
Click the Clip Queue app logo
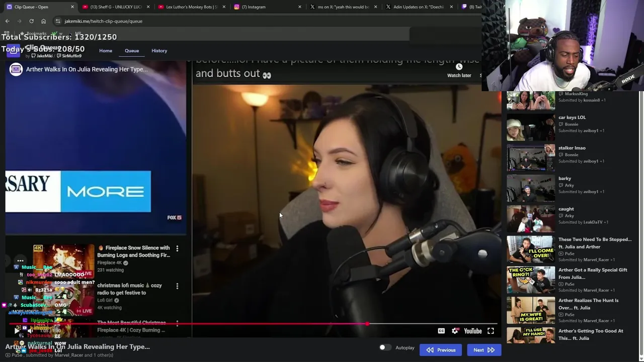(x=13, y=51)
